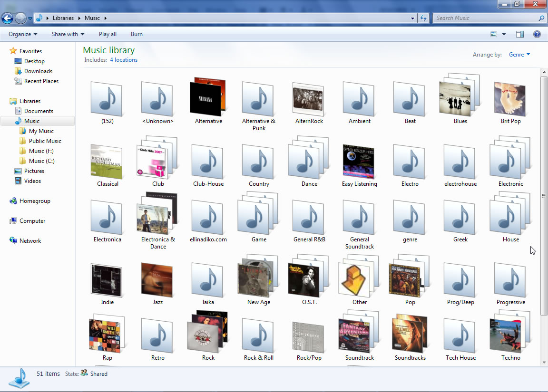The image size is (548, 392).
Task: Open the Share with dropdown
Action: (68, 34)
